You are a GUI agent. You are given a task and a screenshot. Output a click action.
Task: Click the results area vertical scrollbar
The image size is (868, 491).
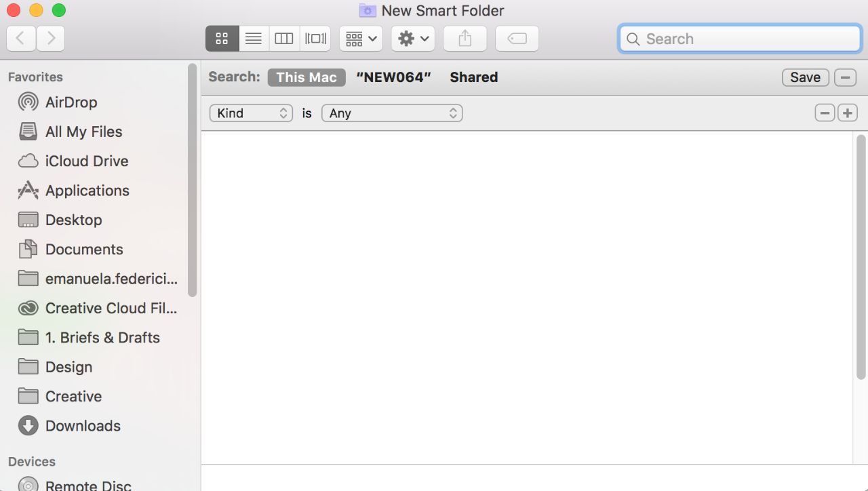(861, 258)
